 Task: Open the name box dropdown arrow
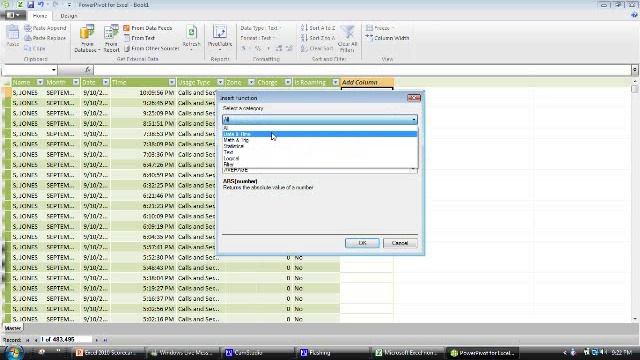click(x=53, y=70)
